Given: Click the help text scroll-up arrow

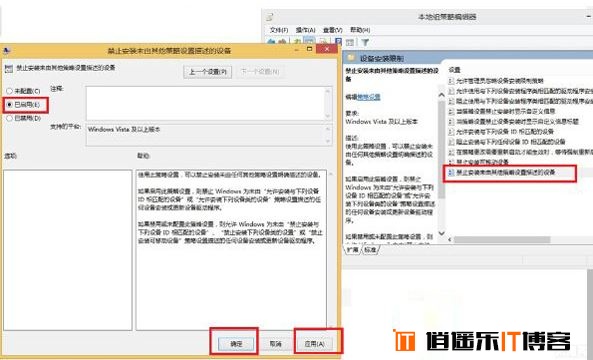Looking at the screenshot, I should coord(331,174).
